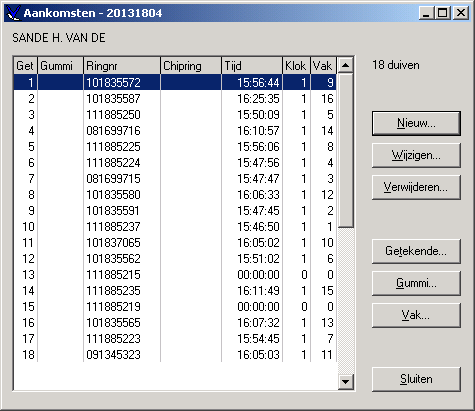Open the Wijzigen... dialog
475x411 pixels.
(416, 155)
